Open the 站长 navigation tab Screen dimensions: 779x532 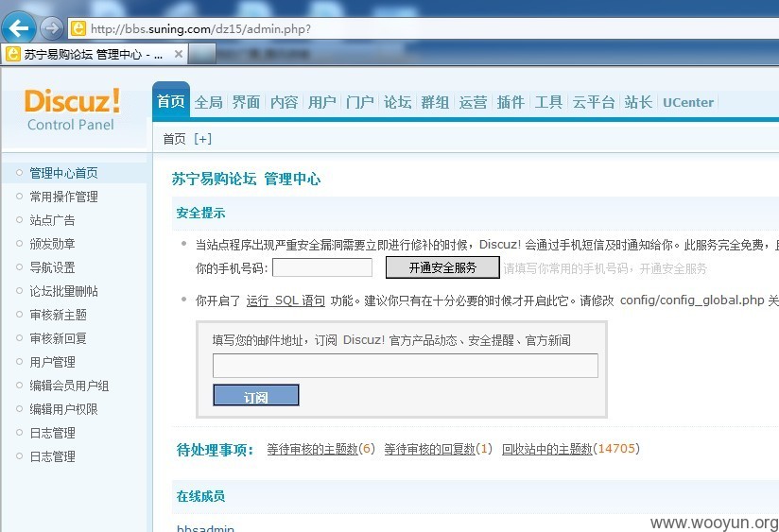click(x=638, y=102)
